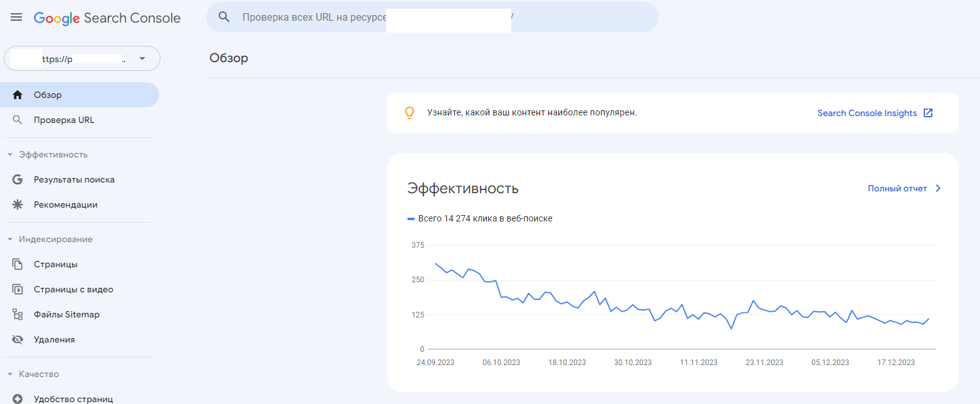Click the 30.10.2023 date label
Screen dimensions: 980x404
point(633,363)
